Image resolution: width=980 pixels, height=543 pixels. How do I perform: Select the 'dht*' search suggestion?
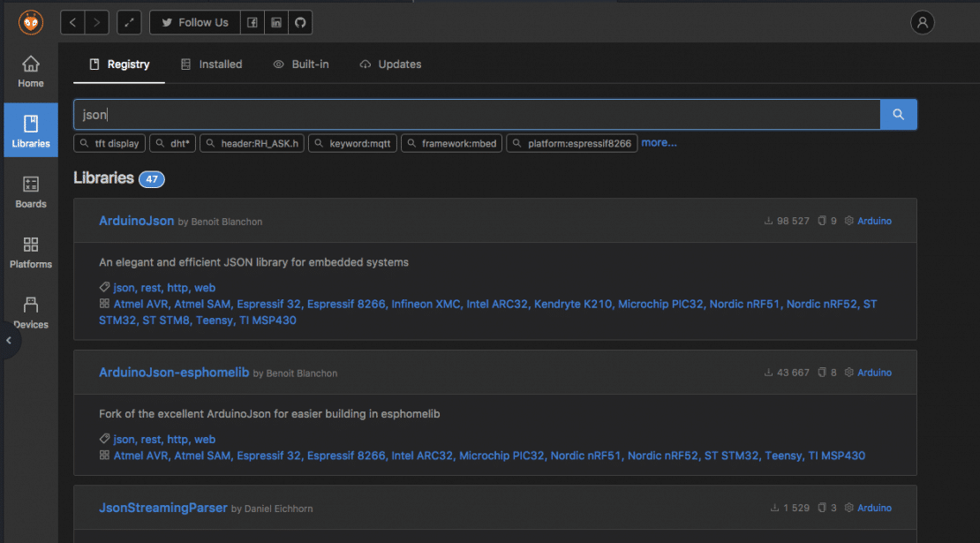tap(172, 143)
